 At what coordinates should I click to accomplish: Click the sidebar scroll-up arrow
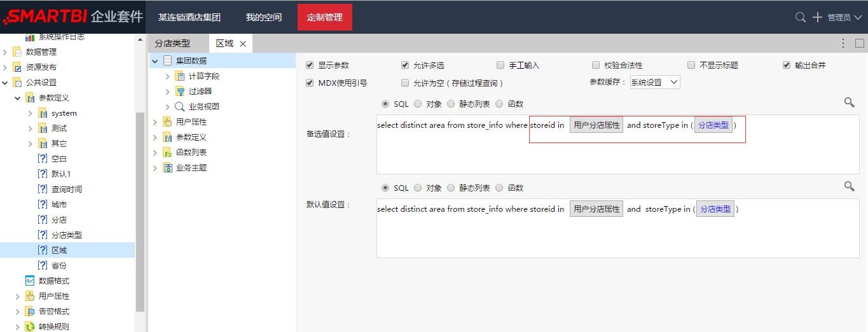click(141, 39)
